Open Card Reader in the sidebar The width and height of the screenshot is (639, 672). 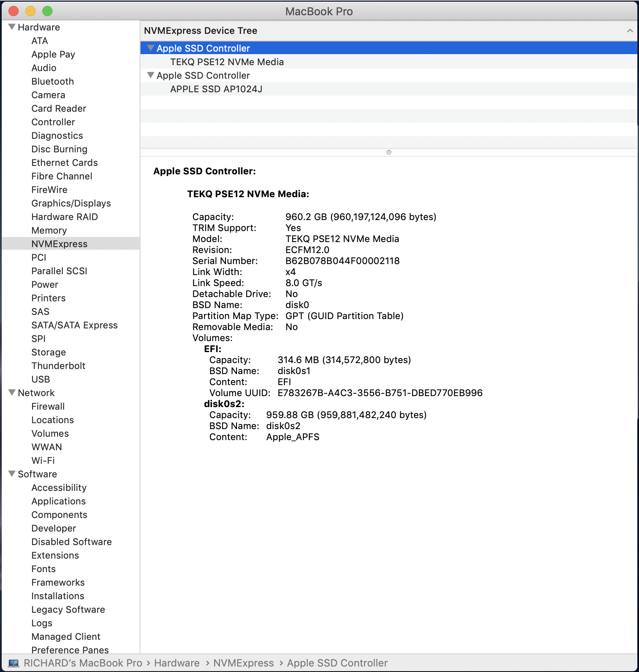pos(59,108)
